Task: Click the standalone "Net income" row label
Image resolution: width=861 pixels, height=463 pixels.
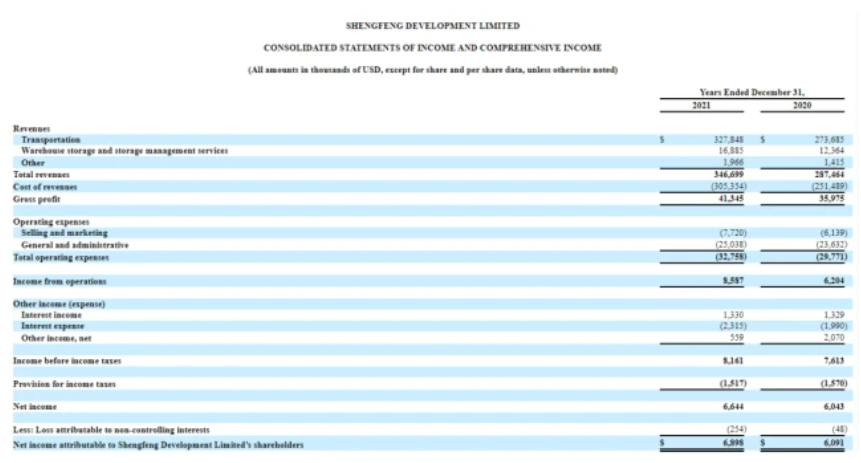Action: pos(35,407)
